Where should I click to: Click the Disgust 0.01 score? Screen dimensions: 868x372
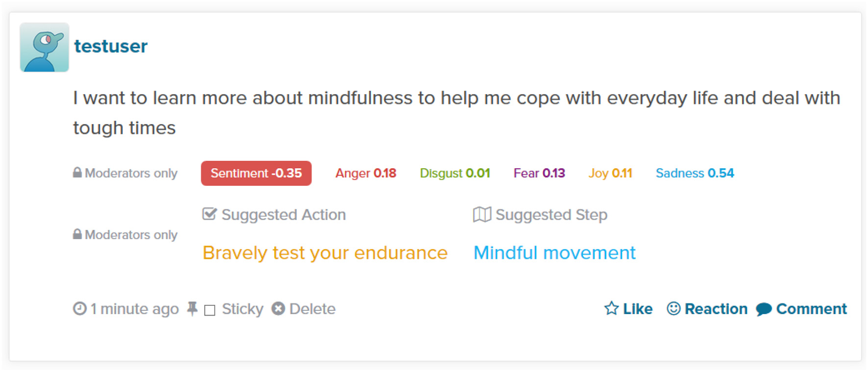coord(455,174)
